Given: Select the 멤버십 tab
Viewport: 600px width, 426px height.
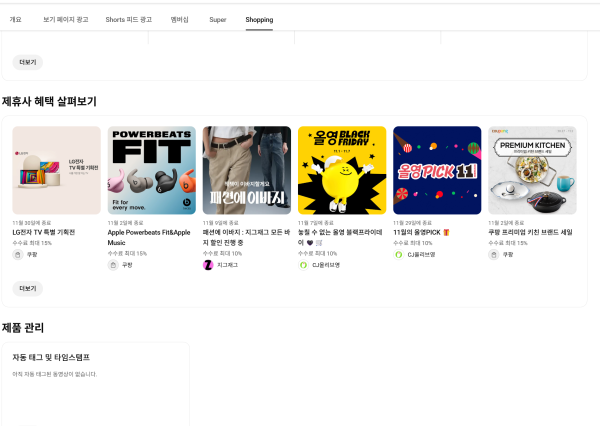Looking at the screenshot, I should (182, 19).
